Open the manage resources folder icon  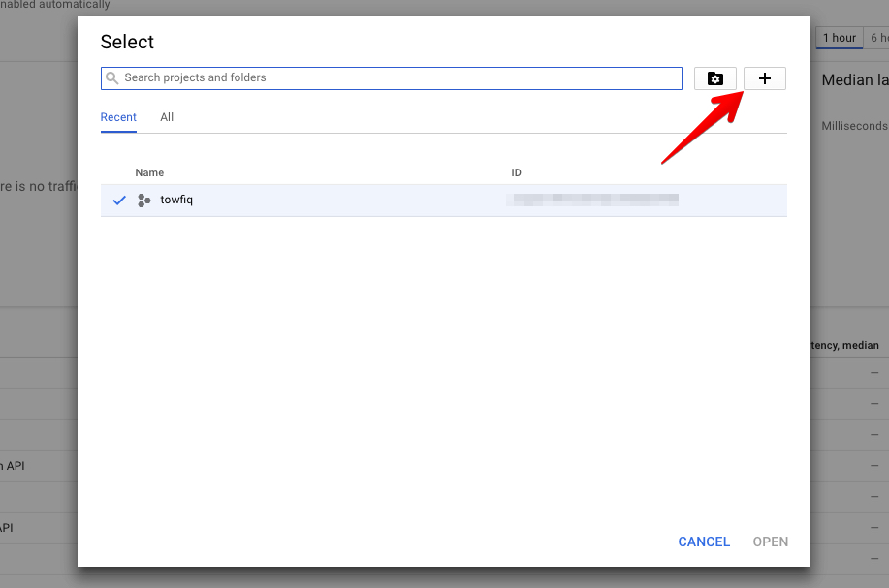(715, 78)
